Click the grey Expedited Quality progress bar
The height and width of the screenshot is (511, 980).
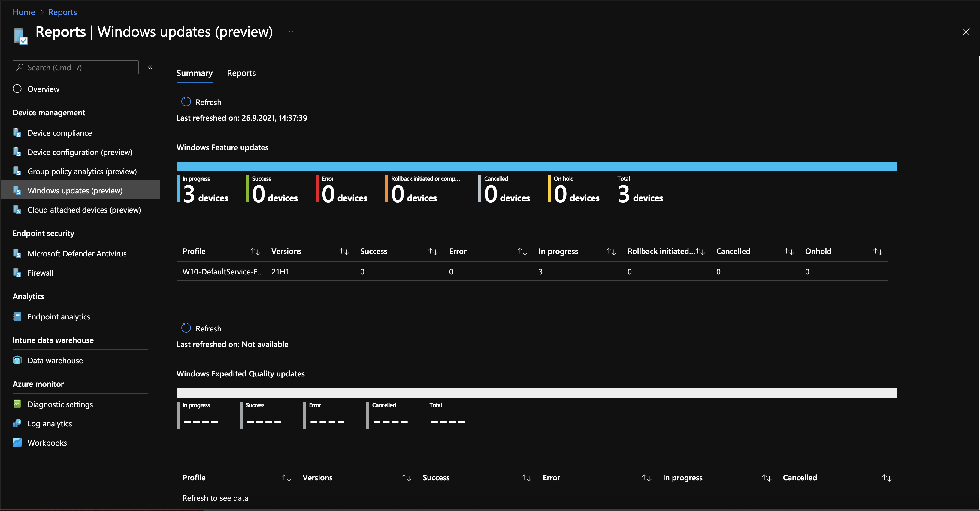[x=537, y=393]
